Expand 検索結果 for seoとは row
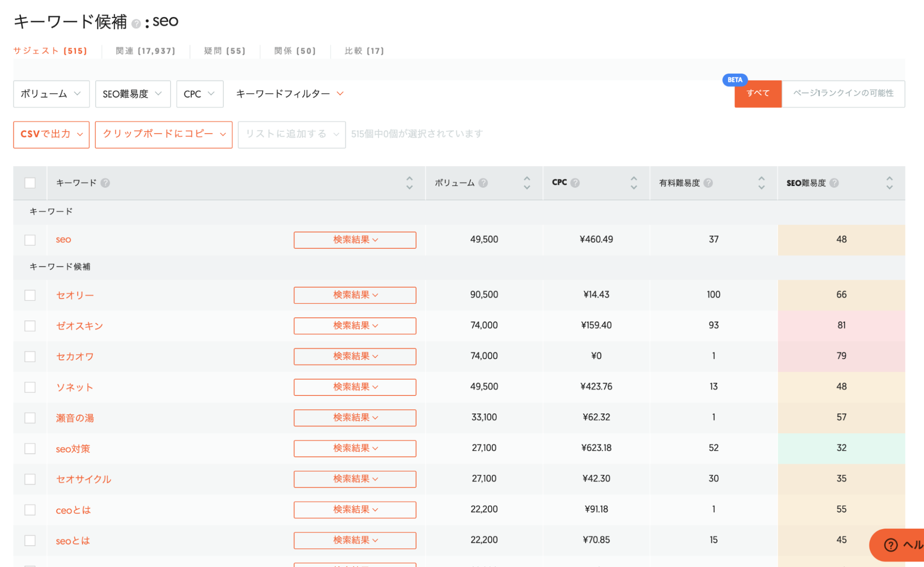 (355, 540)
